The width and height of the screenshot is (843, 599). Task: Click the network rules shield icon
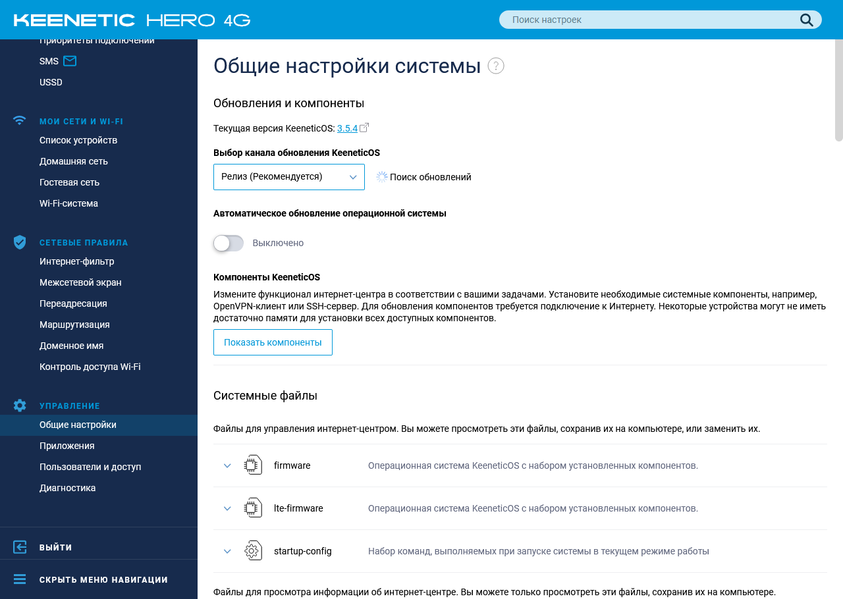pyautogui.click(x=19, y=242)
